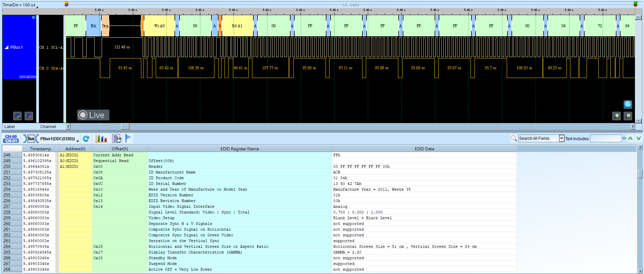Screen dimensions: 644x274
Task: Collapse the PBus1 group triangle
Action: tap(7, 47)
